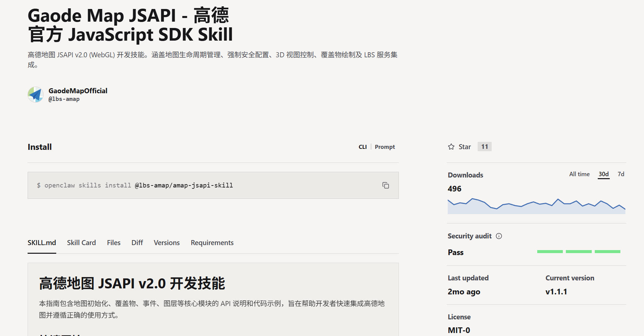The width and height of the screenshot is (644, 336).
Task: Click the Gaode Map JSAPI page title
Action: coord(130,25)
